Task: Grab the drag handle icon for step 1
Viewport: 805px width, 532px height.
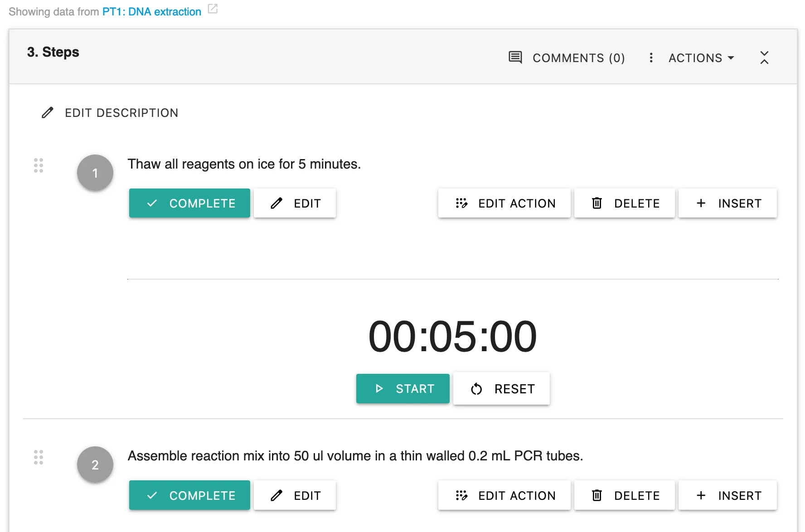Action: (39, 165)
